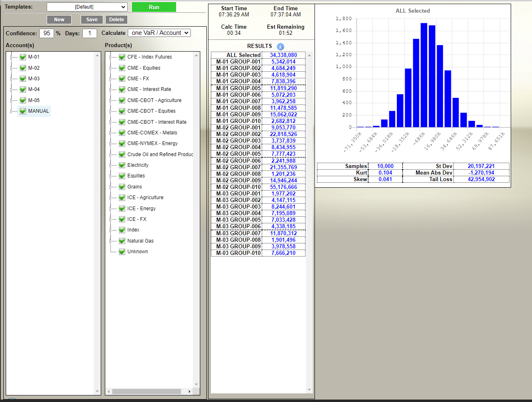Image resolution: width=532 pixels, height=402 pixels.
Task: Uncheck the CME - FX product checkbox
Action: (122, 79)
